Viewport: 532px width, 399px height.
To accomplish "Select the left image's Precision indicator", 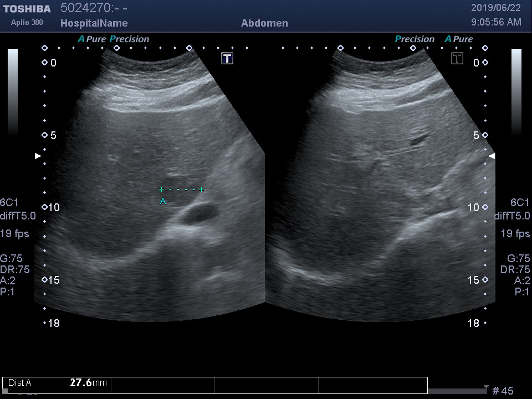I will coord(130,39).
